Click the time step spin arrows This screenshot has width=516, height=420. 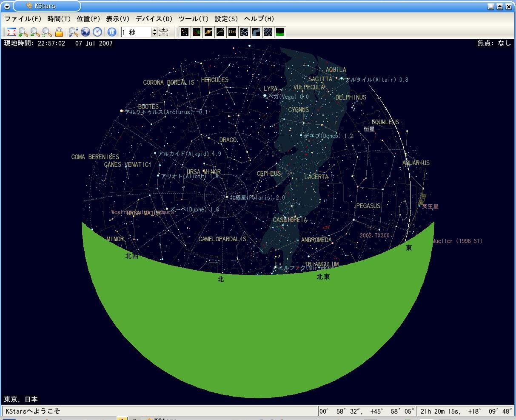(154, 32)
